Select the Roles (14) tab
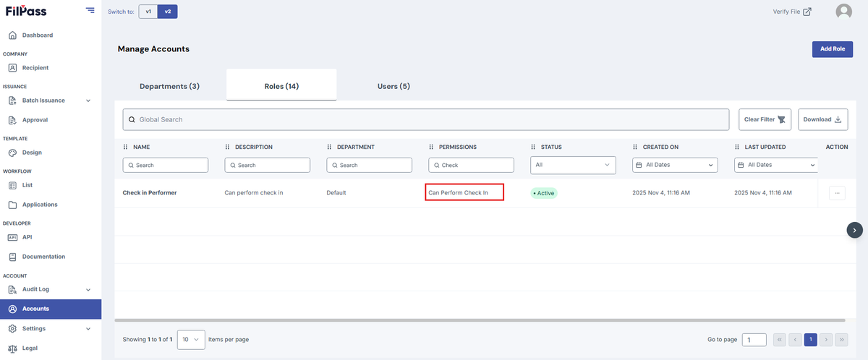 [281, 86]
